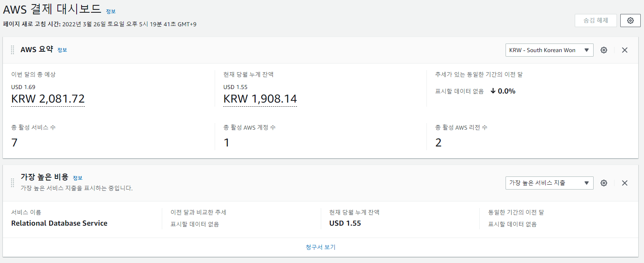Viewport: 644px width, 263px height.
Task: Click the 숨김 해제 button
Action: click(595, 20)
